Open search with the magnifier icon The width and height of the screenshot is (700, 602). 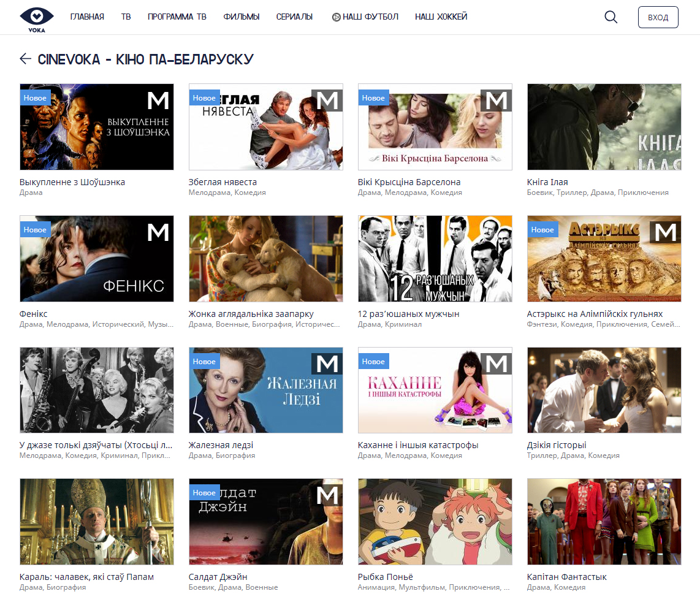click(611, 17)
